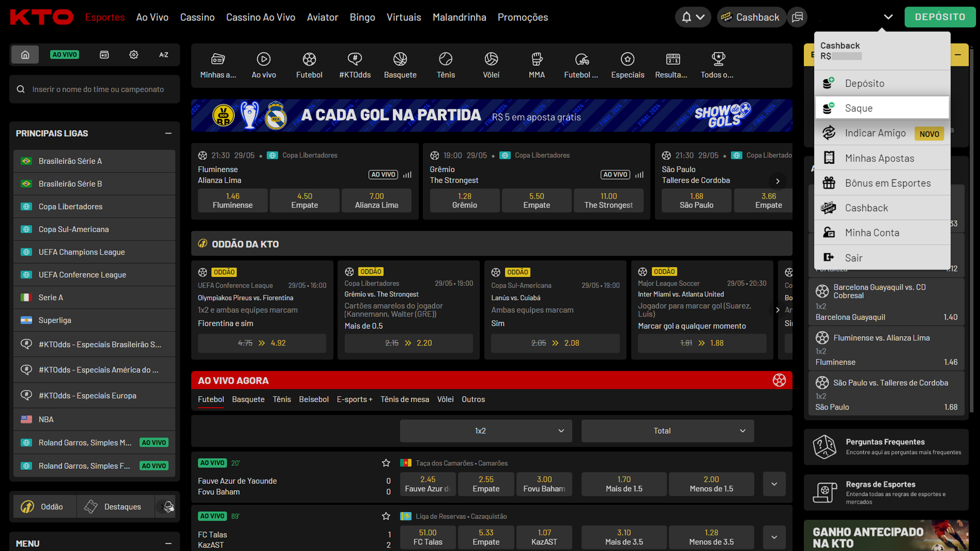Open Ganho Antecipado na KTO banner

tap(886, 536)
